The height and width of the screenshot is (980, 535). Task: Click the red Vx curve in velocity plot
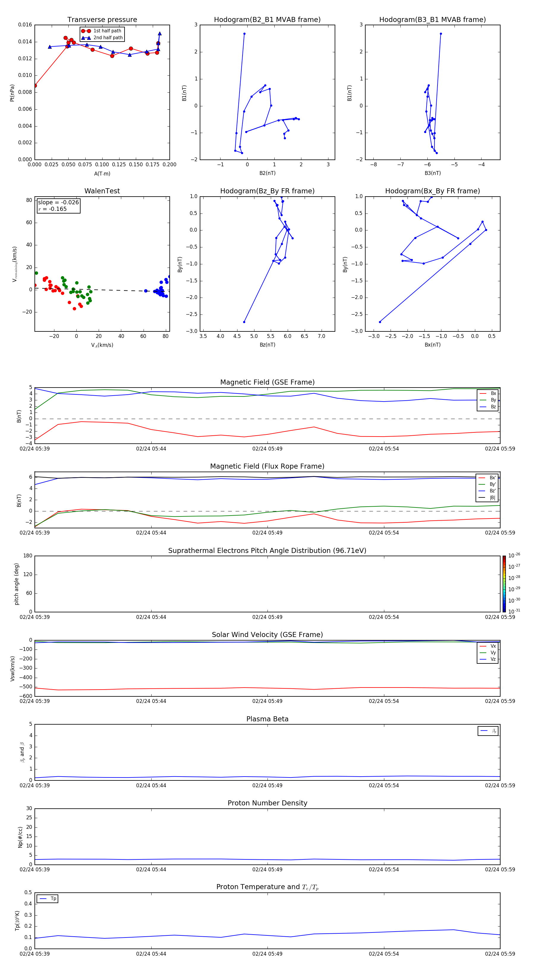tap(267, 688)
